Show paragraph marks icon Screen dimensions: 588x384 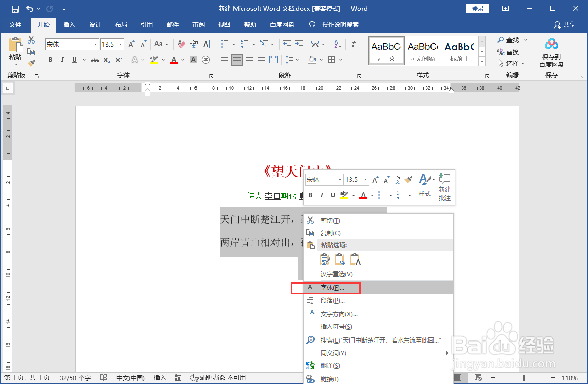[354, 44]
